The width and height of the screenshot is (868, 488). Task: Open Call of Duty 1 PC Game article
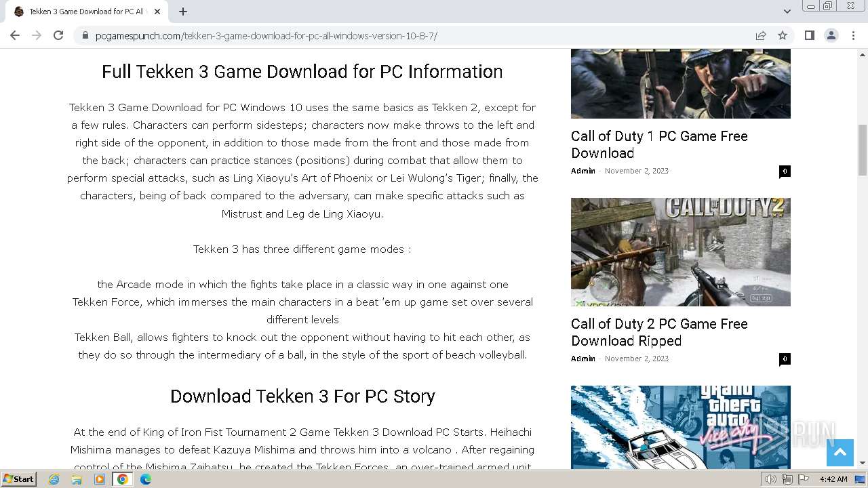click(x=659, y=144)
